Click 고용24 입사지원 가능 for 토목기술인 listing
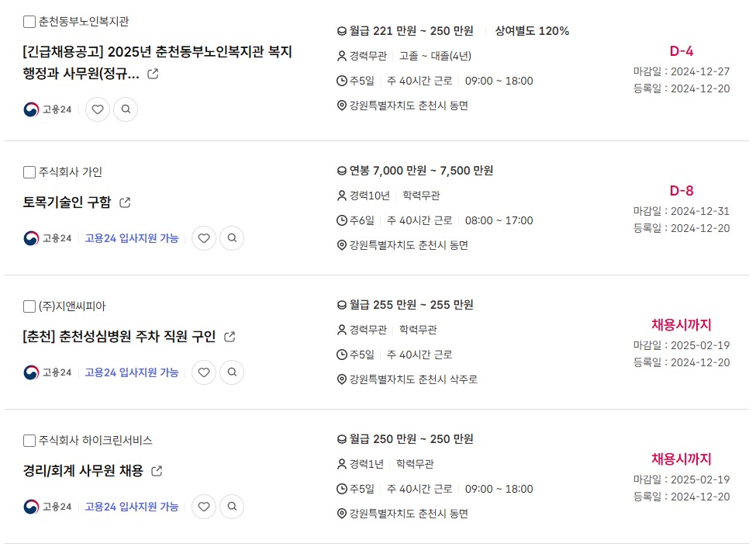The height and width of the screenshot is (547, 756). (132, 238)
